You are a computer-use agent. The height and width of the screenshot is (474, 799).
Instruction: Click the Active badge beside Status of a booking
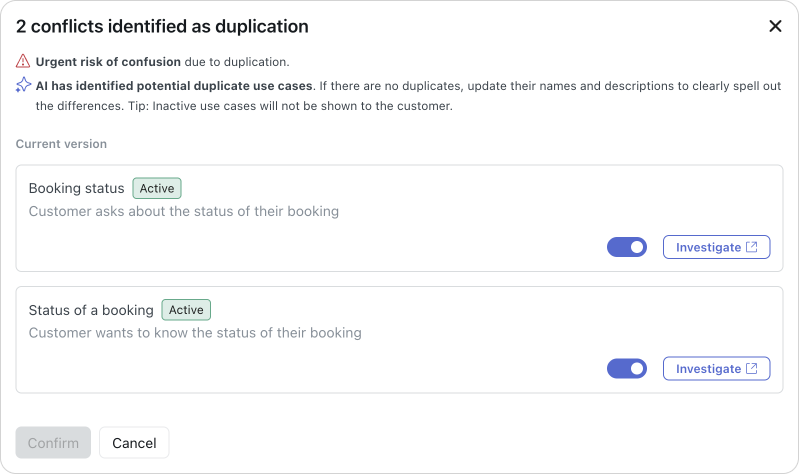(x=186, y=310)
